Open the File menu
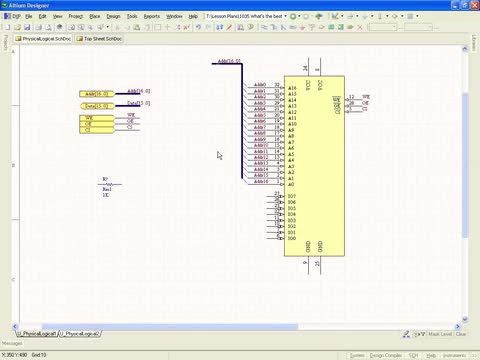 pos(29,16)
